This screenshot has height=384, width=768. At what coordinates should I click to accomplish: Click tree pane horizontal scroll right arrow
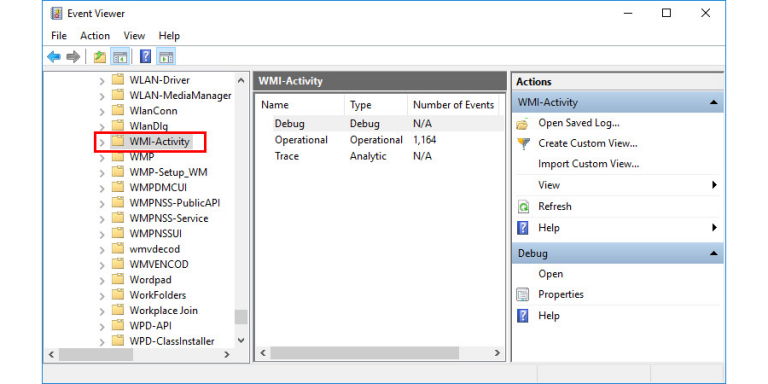[226, 354]
